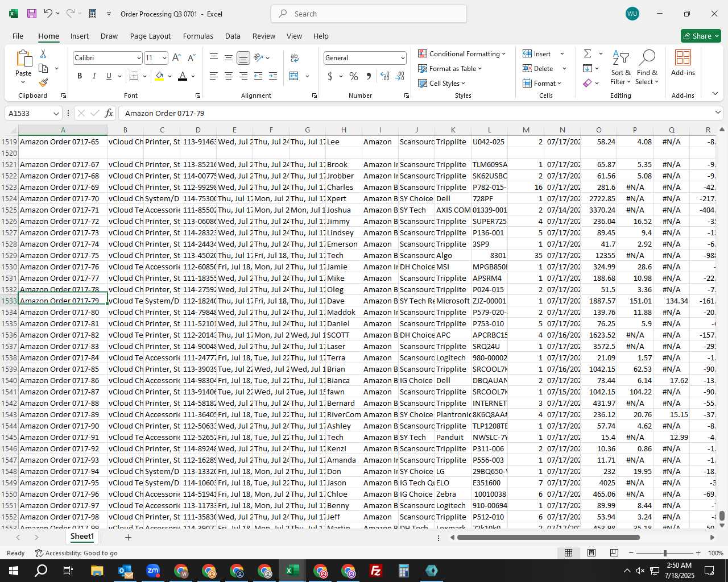The width and height of the screenshot is (728, 582).
Task: Switch to Page Layout view in status bar
Action: click(x=591, y=553)
